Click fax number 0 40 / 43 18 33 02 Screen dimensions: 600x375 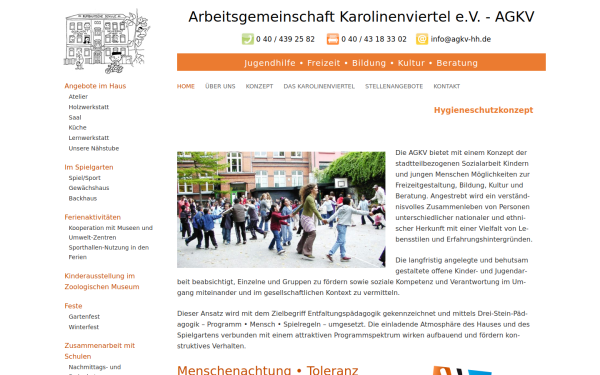[x=374, y=39]
